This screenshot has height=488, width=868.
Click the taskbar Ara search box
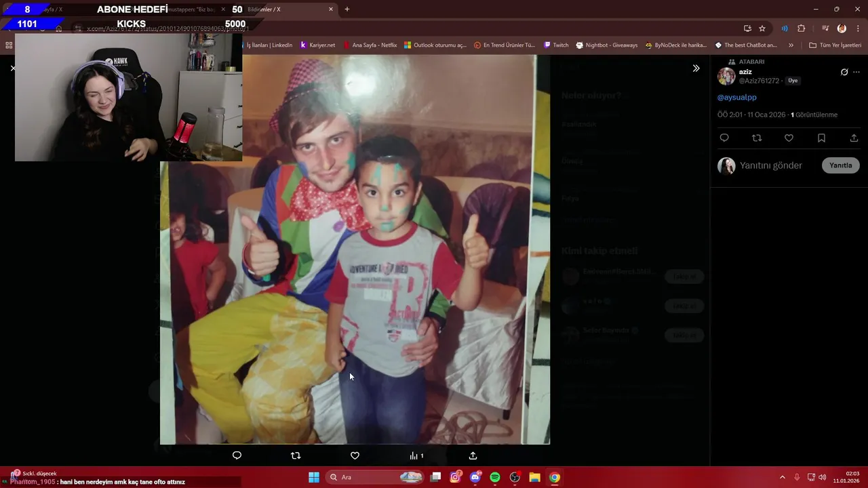click(375, 477)
